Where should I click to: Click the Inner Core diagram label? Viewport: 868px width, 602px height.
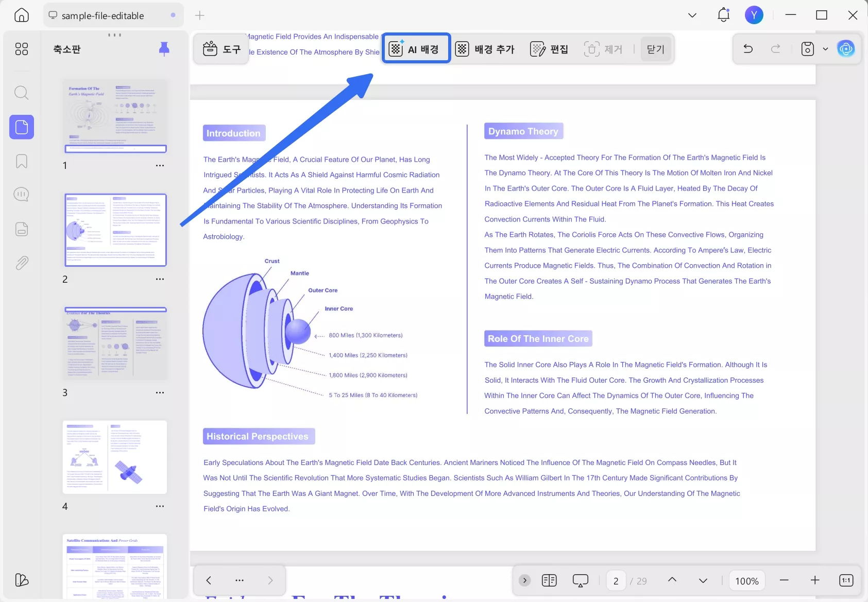[x=339, y=309]
